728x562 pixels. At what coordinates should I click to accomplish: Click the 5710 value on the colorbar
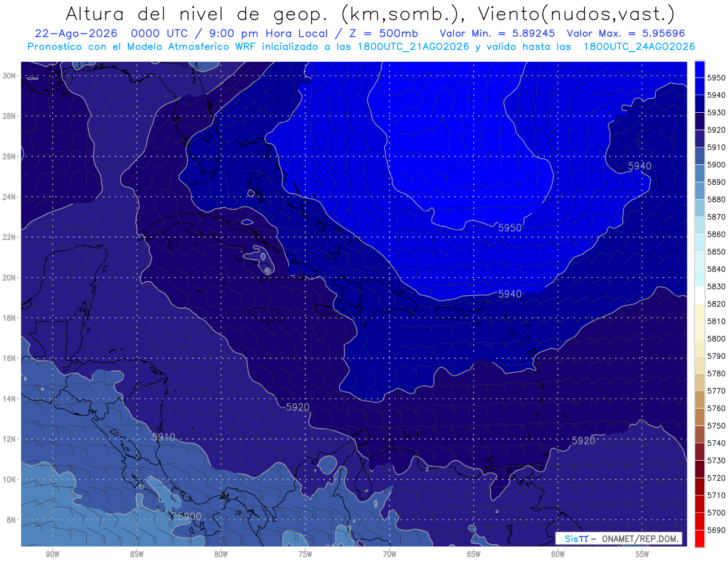tap(716, 495)
